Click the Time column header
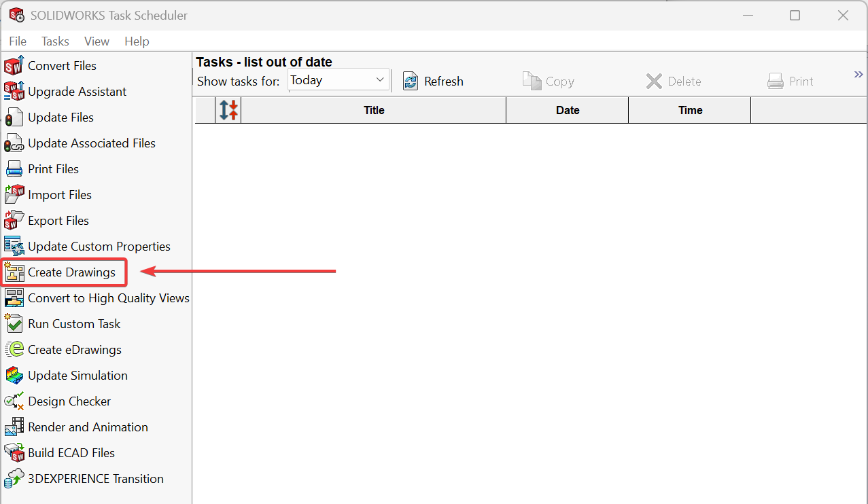Viewport: 868px width, 504px height. 690,110
